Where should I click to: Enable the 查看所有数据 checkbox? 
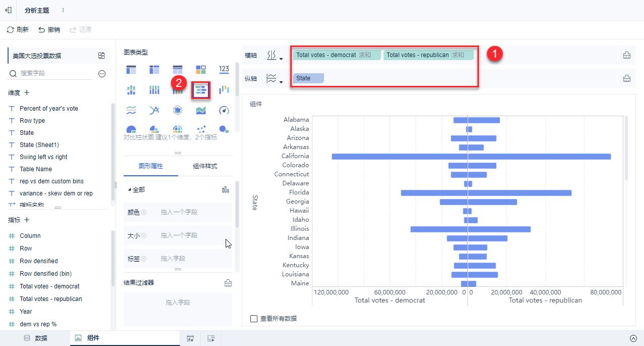[x=254, y=319]
